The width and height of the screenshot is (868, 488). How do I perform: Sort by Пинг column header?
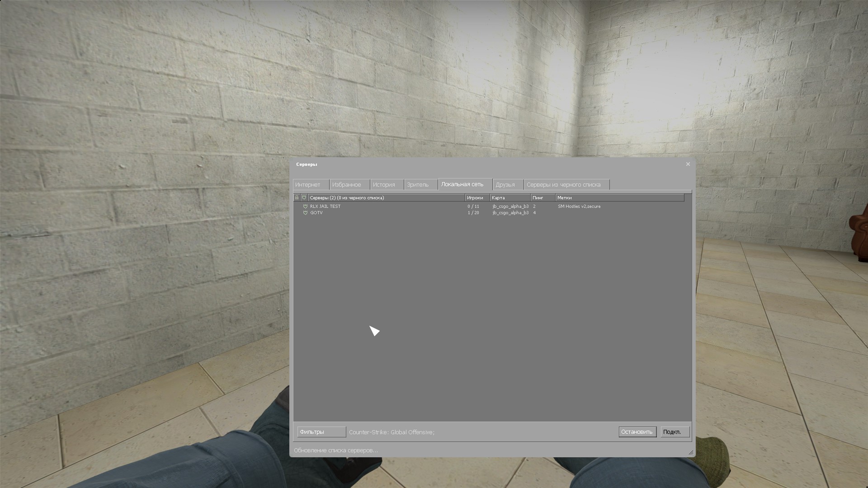(543, 197)
